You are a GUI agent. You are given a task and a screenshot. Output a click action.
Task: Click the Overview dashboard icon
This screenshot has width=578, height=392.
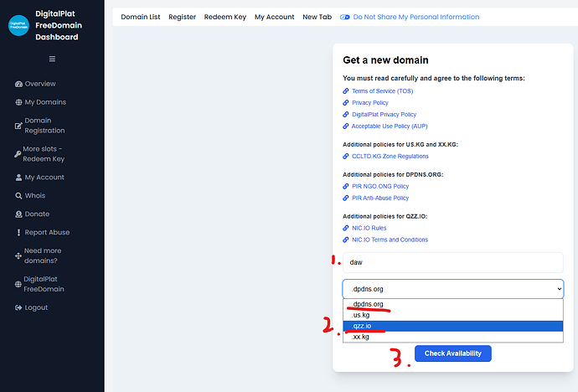tap(18, 84)
